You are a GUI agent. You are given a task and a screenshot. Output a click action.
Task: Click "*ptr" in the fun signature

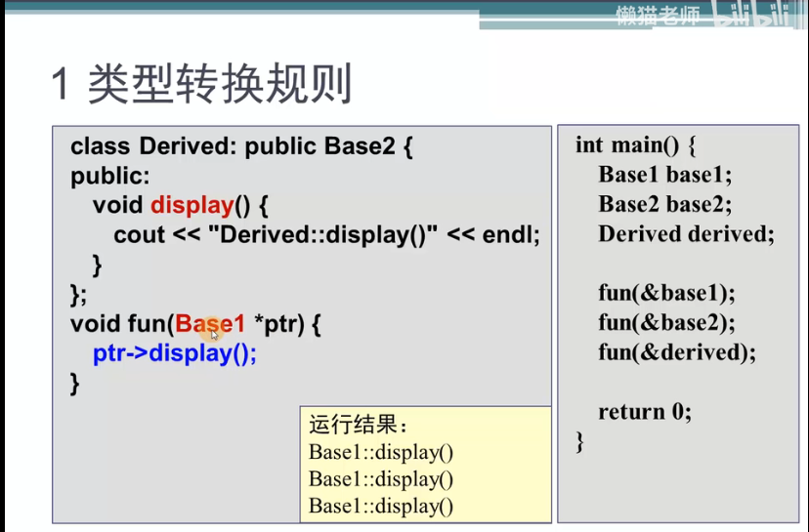pyautogui.click(x=278, y=325)
